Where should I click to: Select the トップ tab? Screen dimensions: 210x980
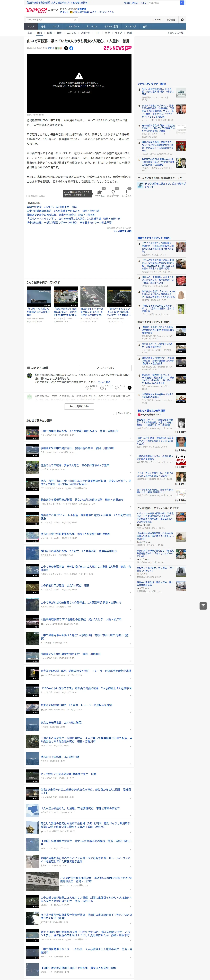[31, 27]
